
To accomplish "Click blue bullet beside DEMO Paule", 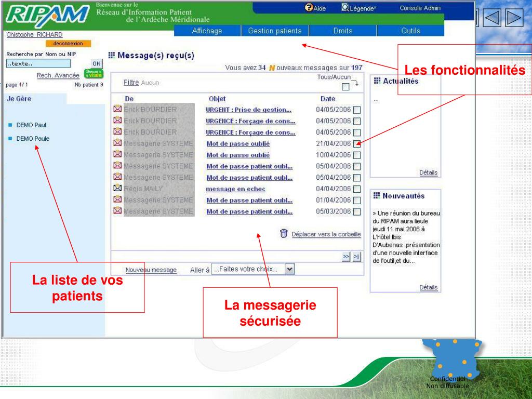I will point(10,138).
